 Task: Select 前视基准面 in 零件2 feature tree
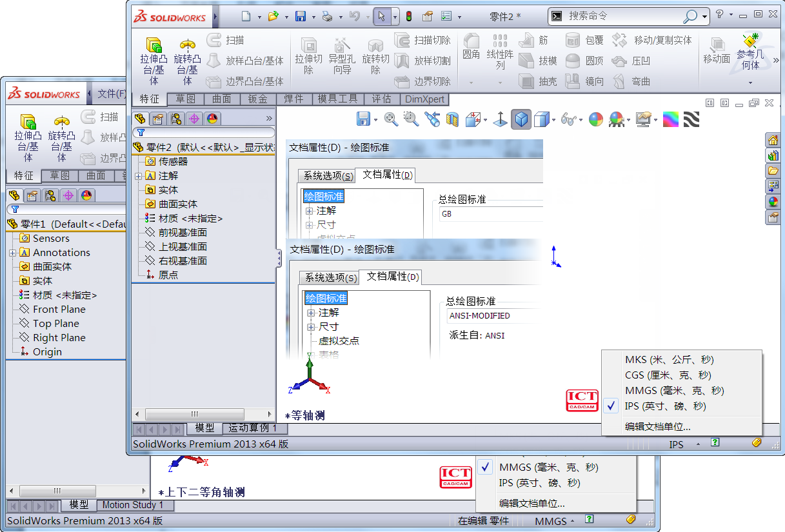pos(183,232)
